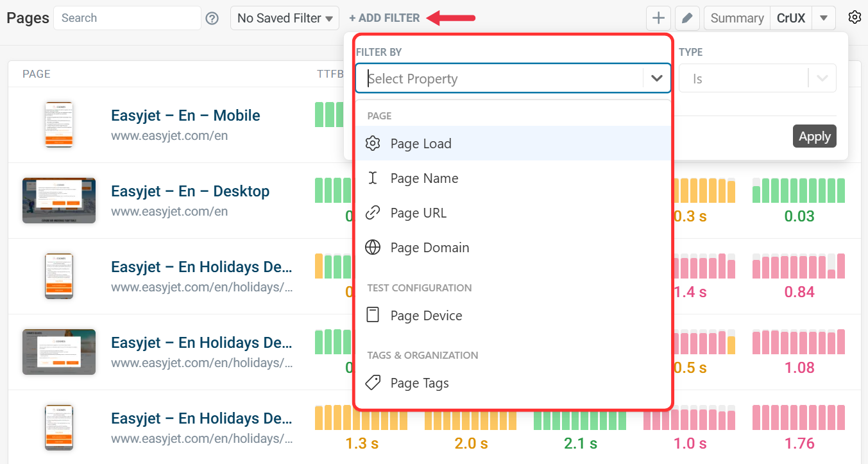Choose Page Name from property list
868x464 pixels.
tap(424, 178)
